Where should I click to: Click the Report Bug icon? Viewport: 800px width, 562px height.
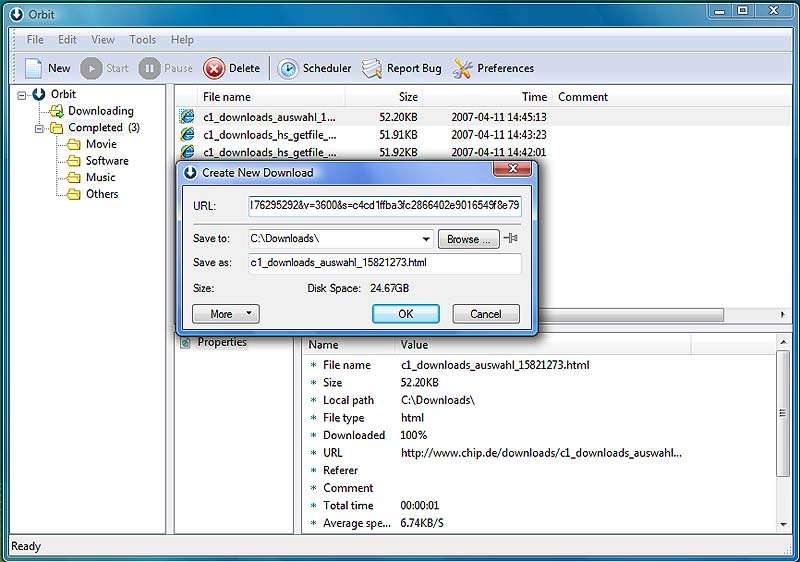[372, 68]
